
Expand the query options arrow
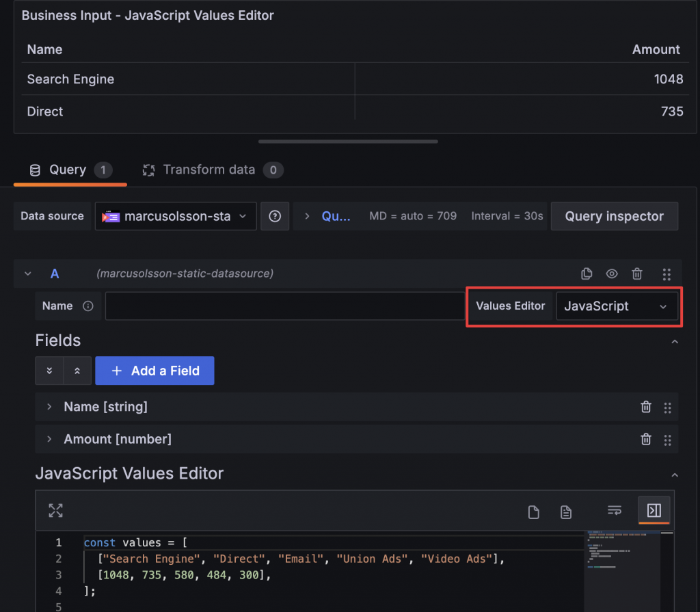pyautogui.click(x=307, y=216)
